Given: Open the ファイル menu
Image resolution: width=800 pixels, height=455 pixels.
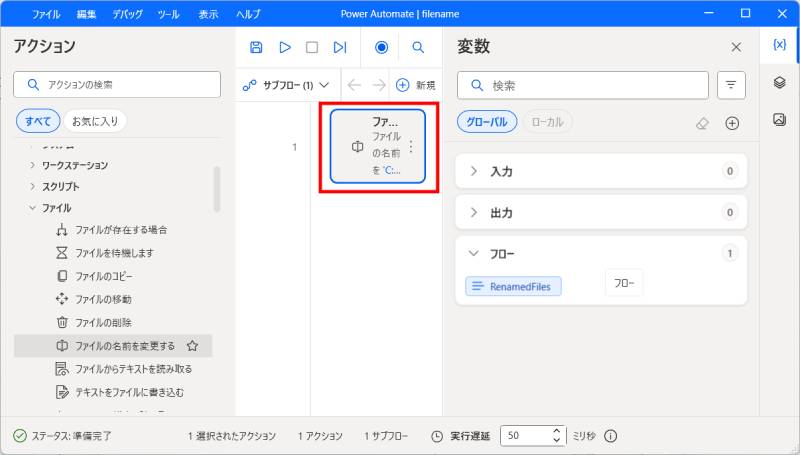Looking at the screenshot, I should 46,14.
